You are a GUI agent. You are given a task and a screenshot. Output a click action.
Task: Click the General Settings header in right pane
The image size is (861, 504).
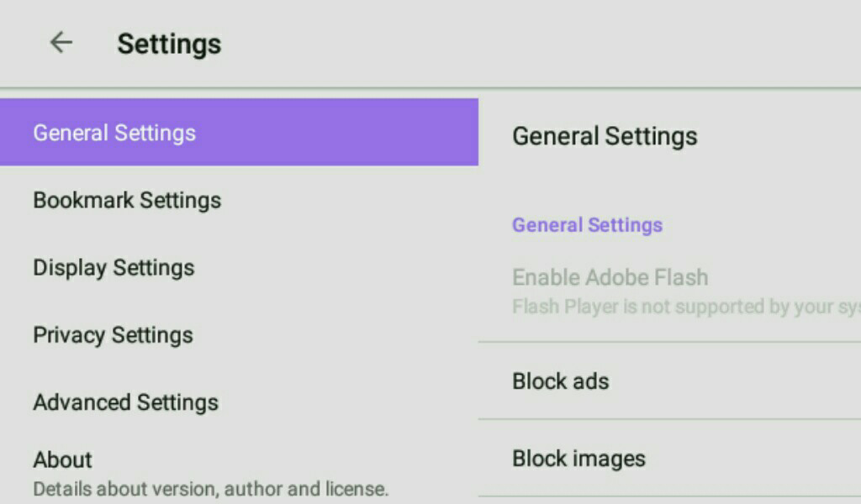tap(605, 135)
